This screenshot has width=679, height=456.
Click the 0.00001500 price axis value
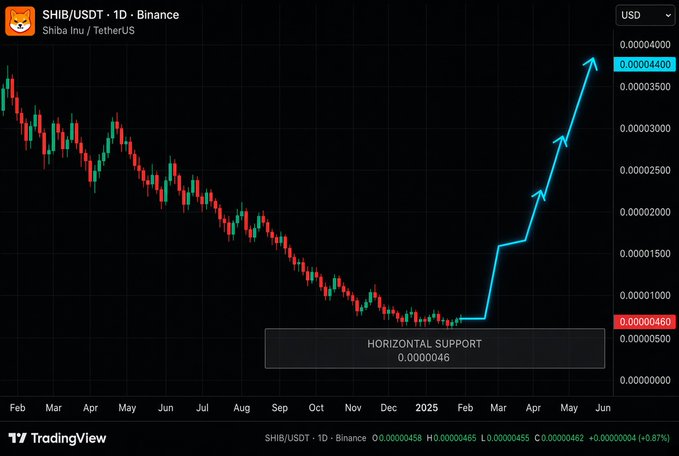tap(645, 254)
